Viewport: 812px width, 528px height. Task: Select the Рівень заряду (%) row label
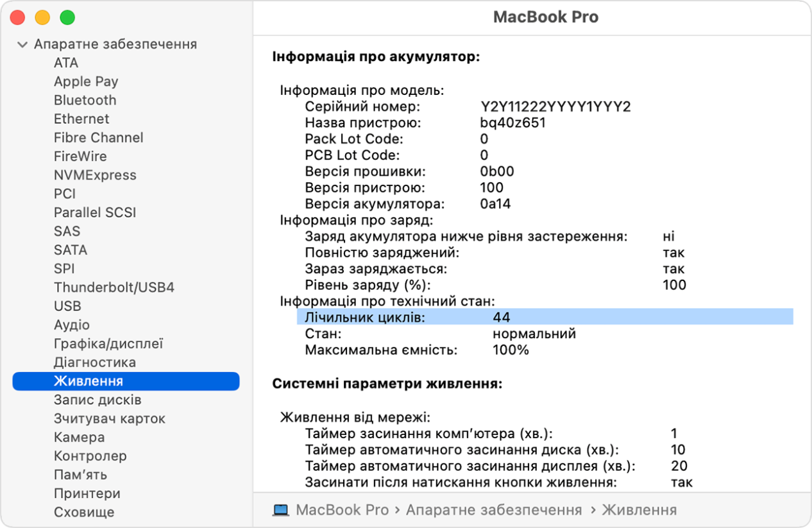[368, 285]
